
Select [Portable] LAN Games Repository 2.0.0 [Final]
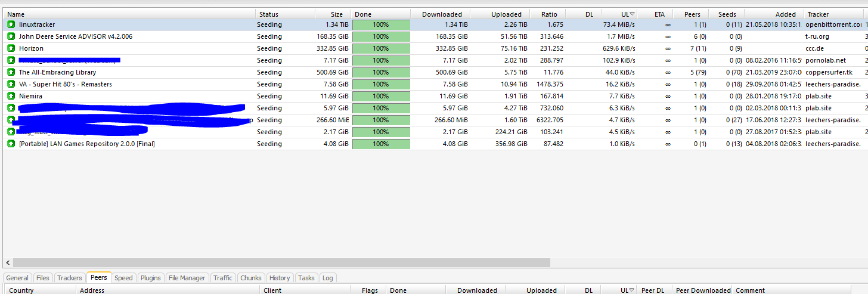tap(87, 144)
